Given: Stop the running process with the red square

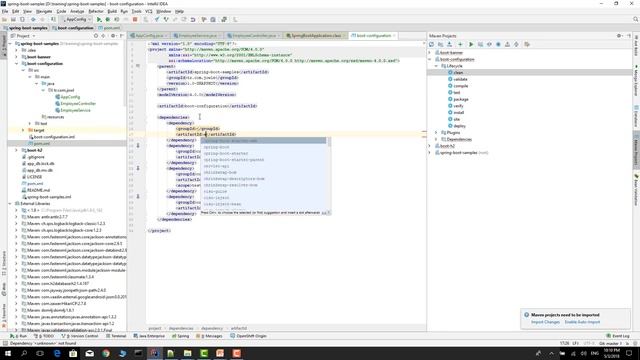Looking at the screenshot, I should pos(135,19).
